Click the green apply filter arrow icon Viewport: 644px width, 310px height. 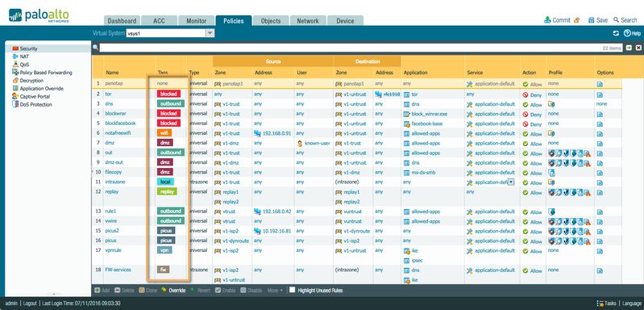click(629, 48)
